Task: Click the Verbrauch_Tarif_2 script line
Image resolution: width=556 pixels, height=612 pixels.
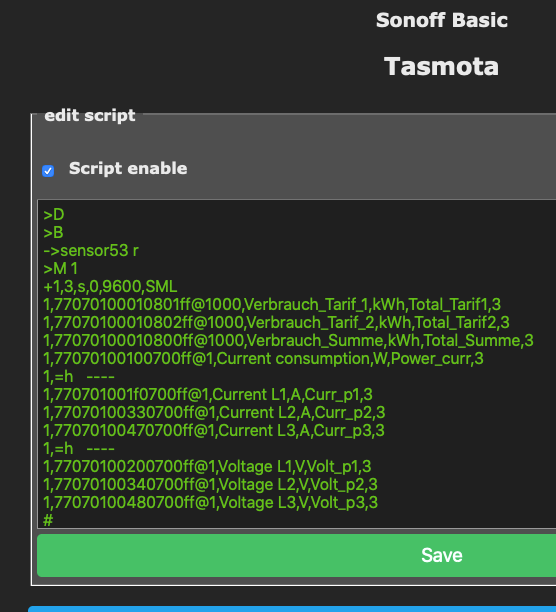Action: (276, 322)
